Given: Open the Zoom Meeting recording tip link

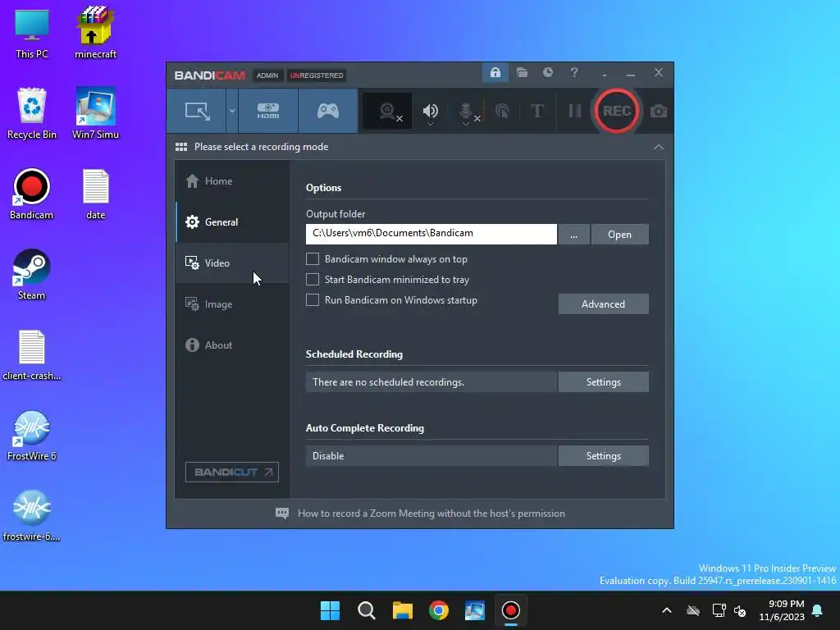Looking at the screenshot, I should tap(431, 514).
